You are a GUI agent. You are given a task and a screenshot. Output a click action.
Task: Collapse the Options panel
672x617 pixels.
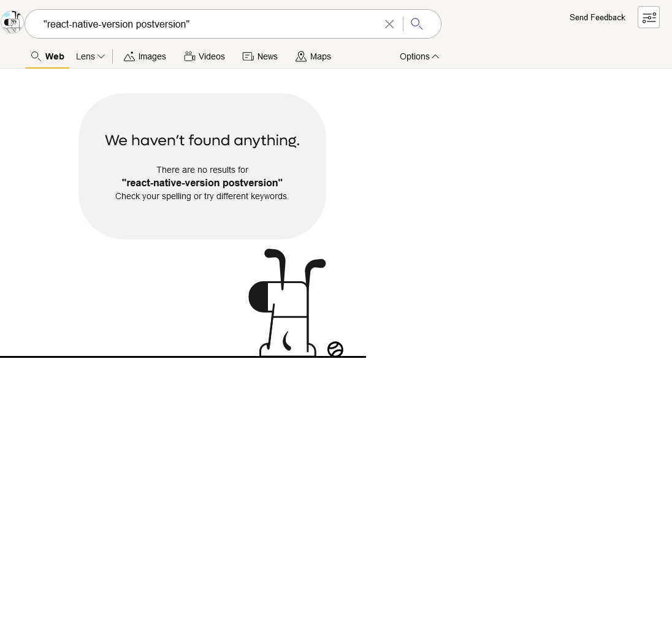tap(419, 56)
